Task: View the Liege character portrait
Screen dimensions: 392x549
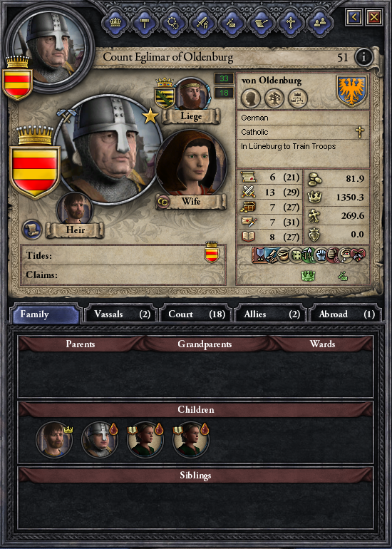Action: [192, 94]
